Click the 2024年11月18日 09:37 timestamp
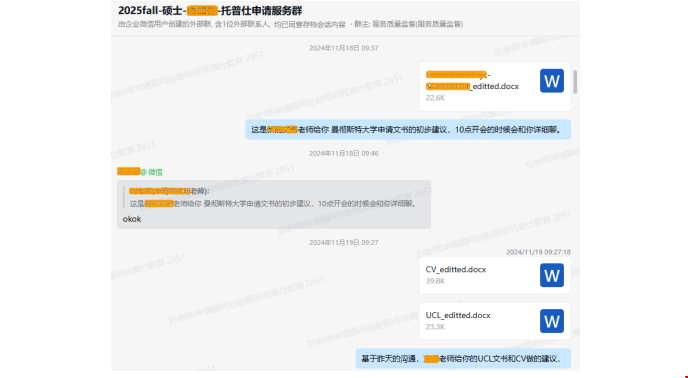This screenshot has width=688, height=378. pyautogui.click(x=344, y=48)
